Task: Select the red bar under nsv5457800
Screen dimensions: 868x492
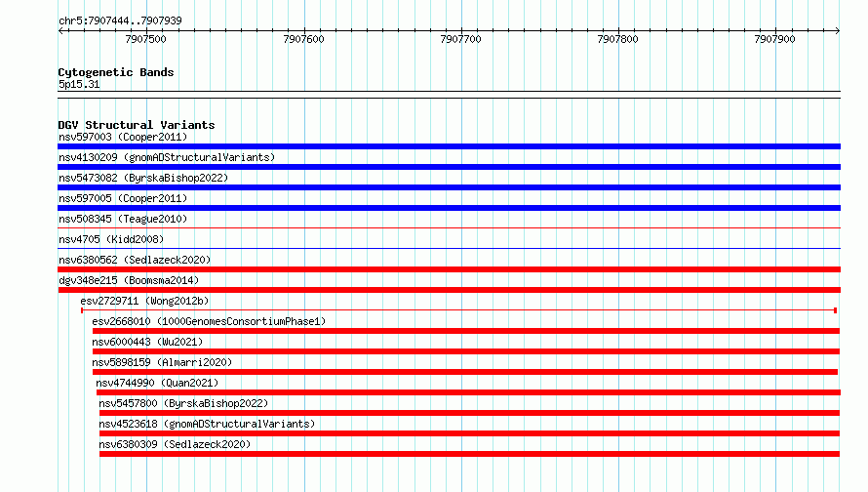Action: pyautogui.click(x=469, y=413)
